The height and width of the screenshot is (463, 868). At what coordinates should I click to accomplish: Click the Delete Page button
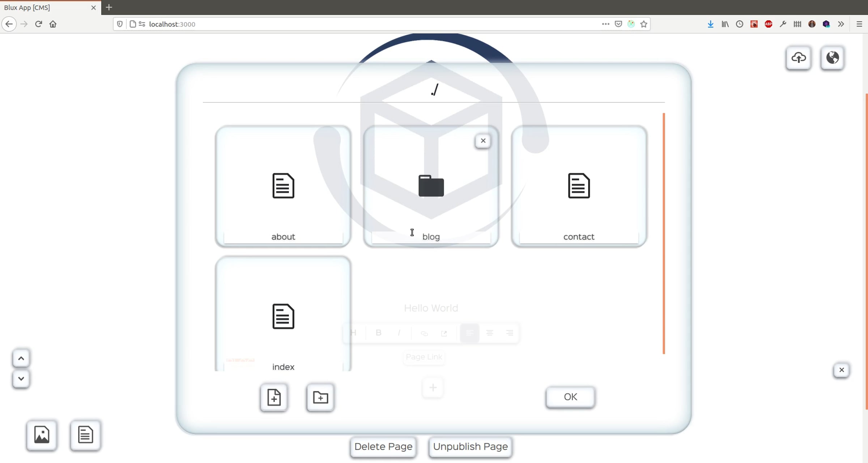coord(383,446)
